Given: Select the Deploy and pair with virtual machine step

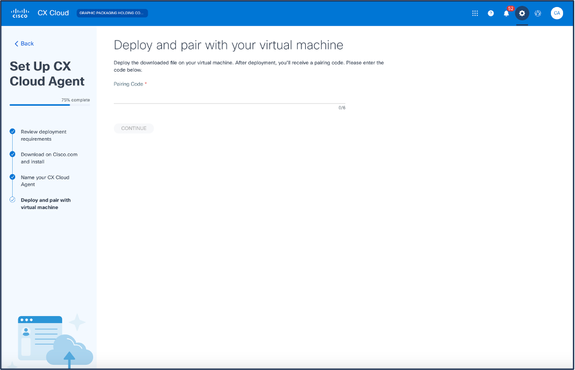Looking at the screenshot, I should coord(45,204).
